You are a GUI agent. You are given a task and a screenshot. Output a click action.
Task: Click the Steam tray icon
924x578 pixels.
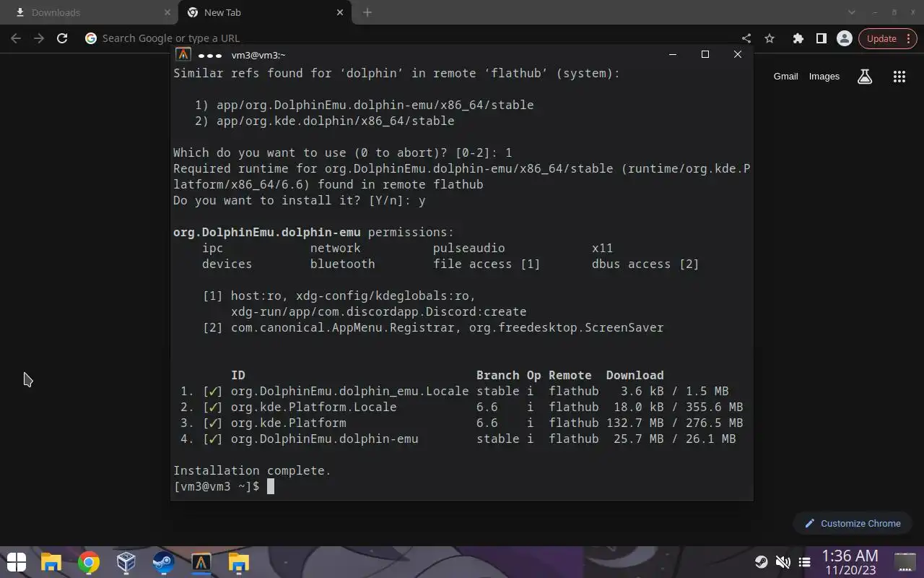coord(761,562)
